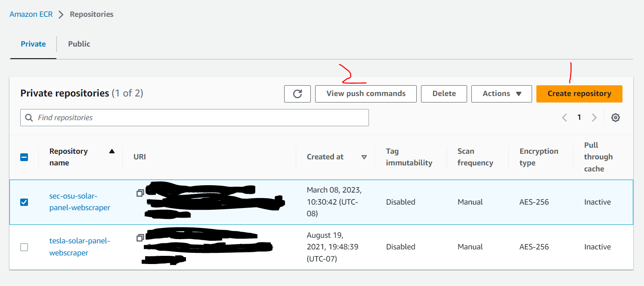Click Create repository button
The width and height of the screenshot is (644, 286).
click(x=579, y=94)
